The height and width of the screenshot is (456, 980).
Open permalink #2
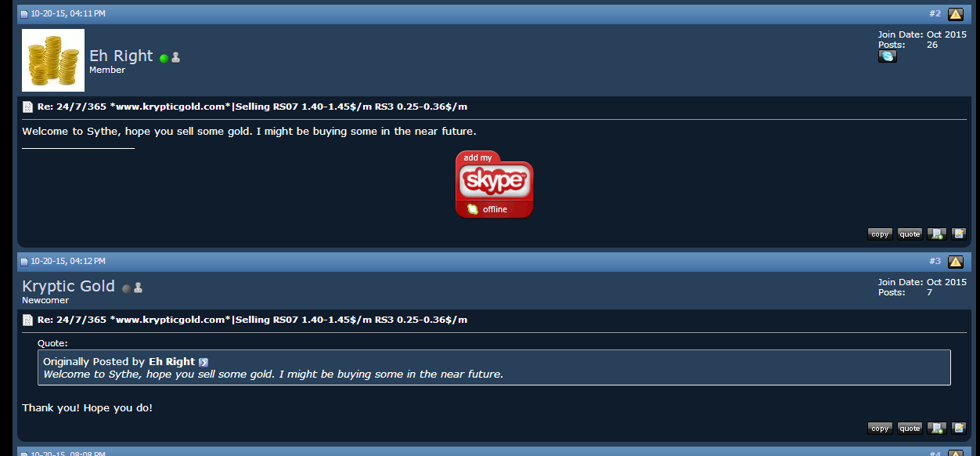pyautogui.click(x=935, y=14)
